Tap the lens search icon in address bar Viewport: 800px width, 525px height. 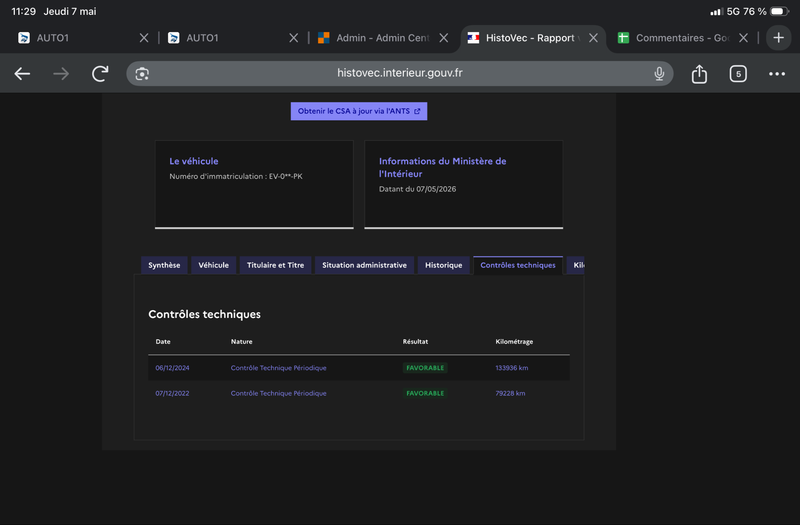pyautogui.click(x=142, y=74)
